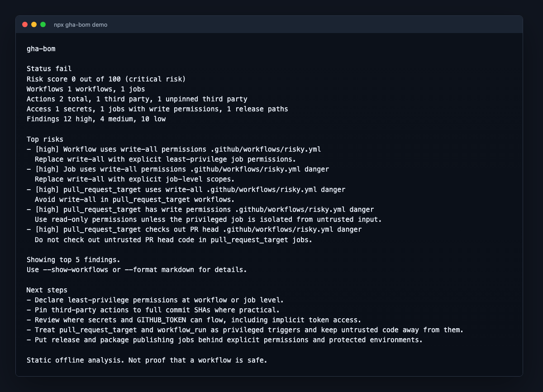This screenshot has width=543, height=392.
Task: Click 'Avoid write-all in pull_request_target workflows' advice
Action: (x=134, y=199)
